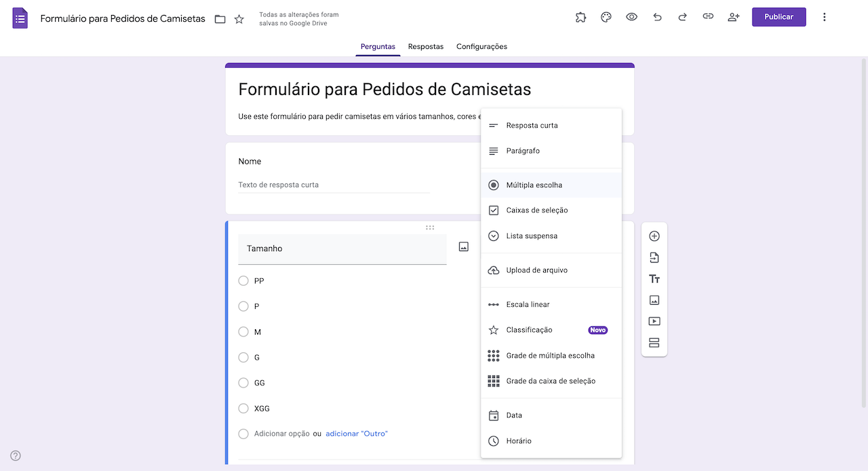This screenshot has width=868, height=471.
Task: Publish the form with the Publicar button
Action: click(778, 16)
